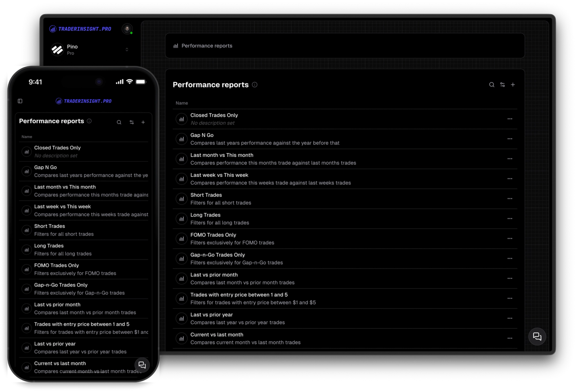Open more options for Last vs prior year
Viewport: 588px width, 391px height.
(510, 318)
